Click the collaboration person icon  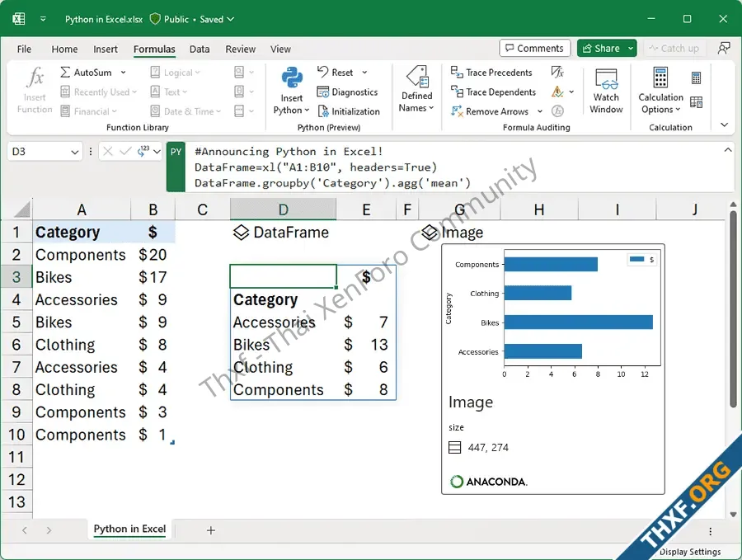point(724,48)
